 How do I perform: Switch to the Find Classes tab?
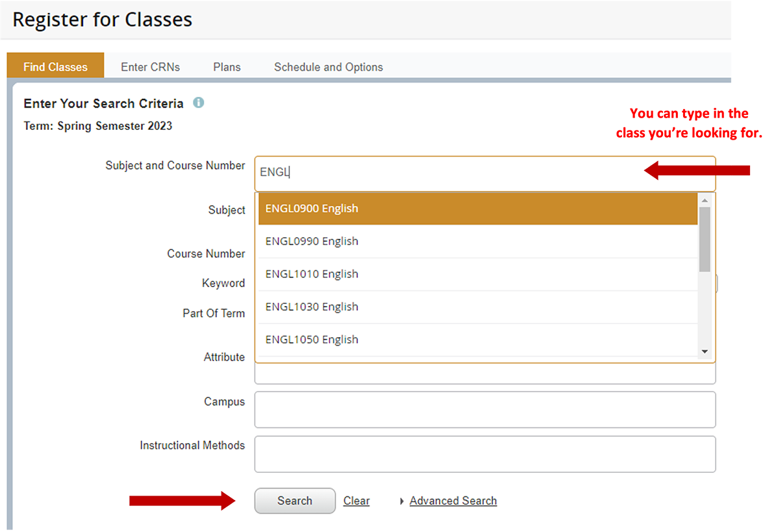click(x=55, y=67)
